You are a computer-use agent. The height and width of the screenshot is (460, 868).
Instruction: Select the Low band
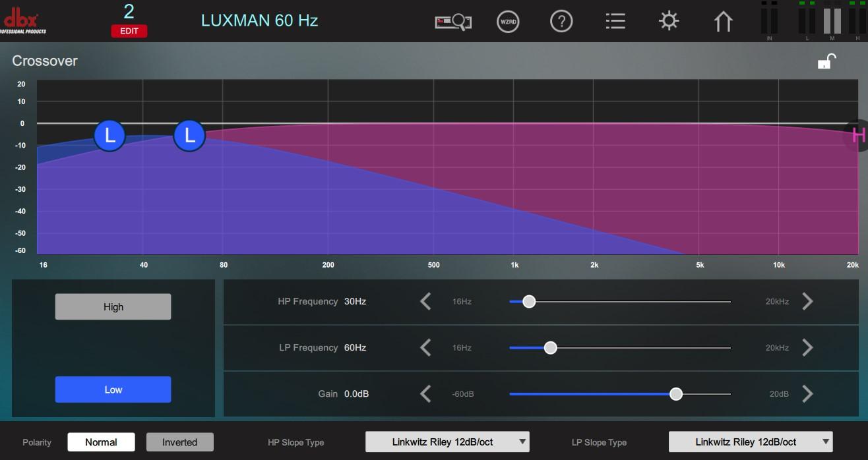pos(113,389)
